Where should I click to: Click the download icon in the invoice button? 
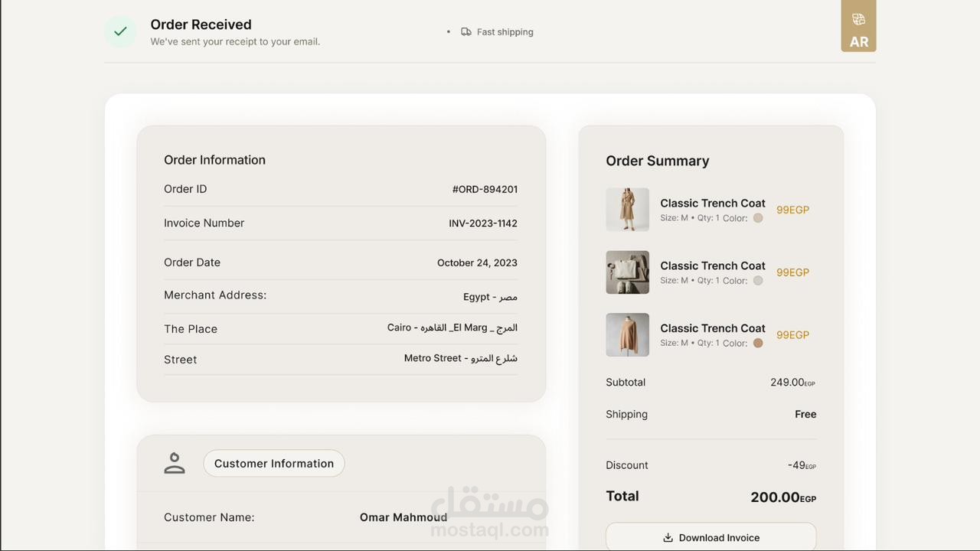coord(668,537)
